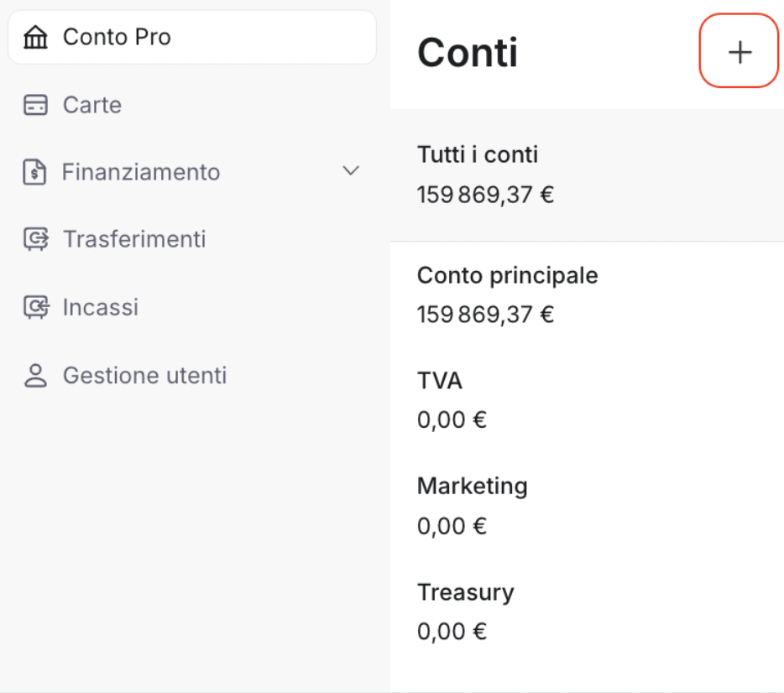784x693 pixels.
Task: Open the Carte section
Action: 92,105
